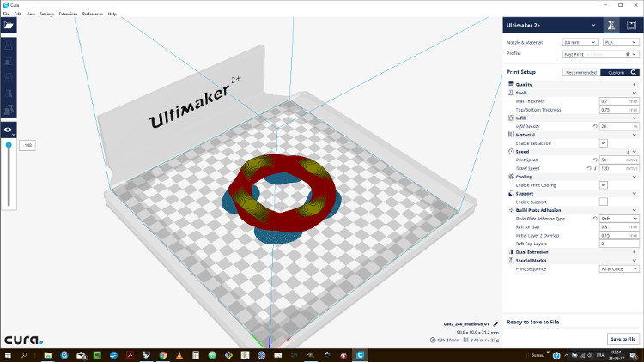
Task: Select the Per Model Settings tool
Action: [x=9, y=110]
